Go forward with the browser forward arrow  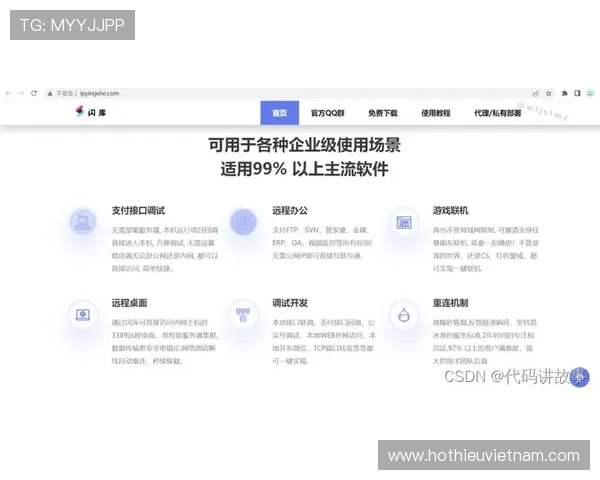21,93
